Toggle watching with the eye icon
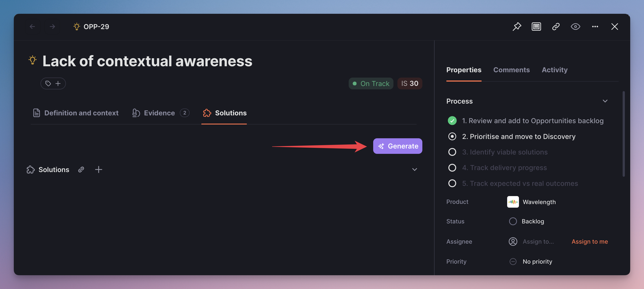The height and width of the screenshot is (289, 644). 575,26
